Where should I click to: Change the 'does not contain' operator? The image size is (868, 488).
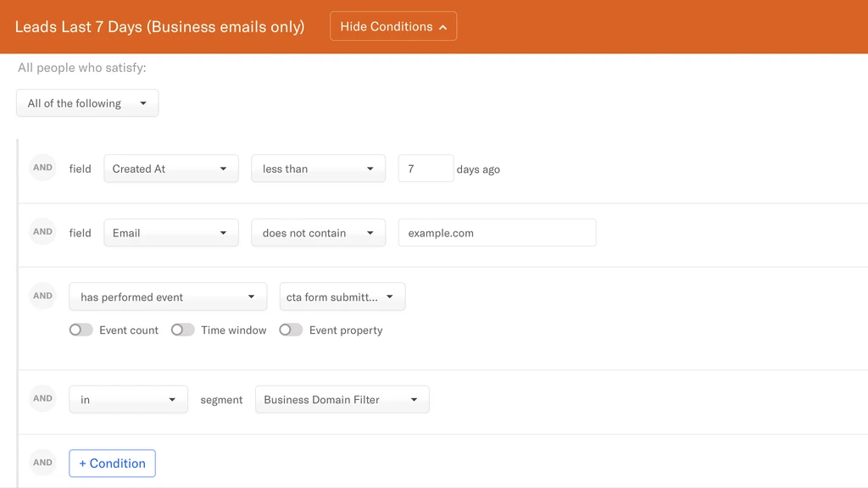[x=319, y=233]
